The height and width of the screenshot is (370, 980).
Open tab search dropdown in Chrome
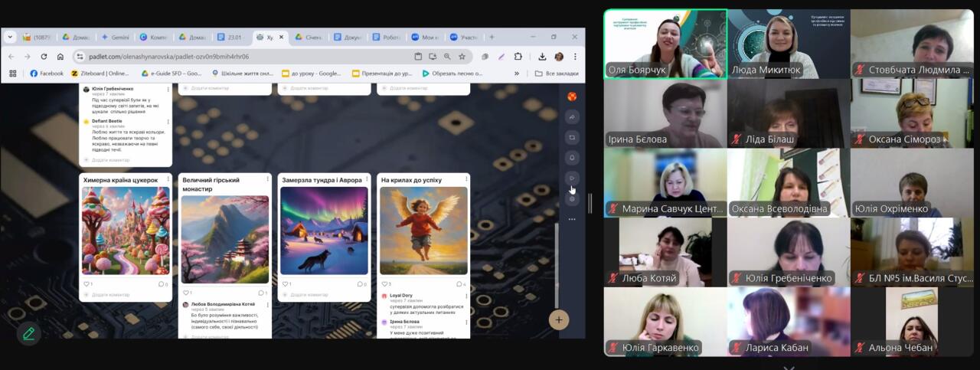click(x=10, y=37)
